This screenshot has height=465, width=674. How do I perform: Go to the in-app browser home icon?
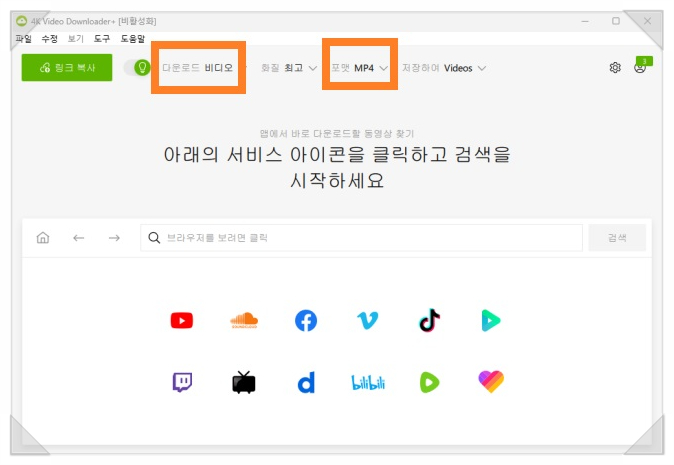tap(43, 237)
